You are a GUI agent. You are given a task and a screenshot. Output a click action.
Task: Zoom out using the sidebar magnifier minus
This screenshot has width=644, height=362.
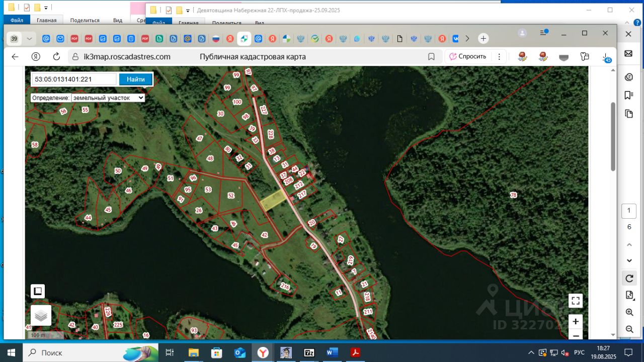point(629,329)
